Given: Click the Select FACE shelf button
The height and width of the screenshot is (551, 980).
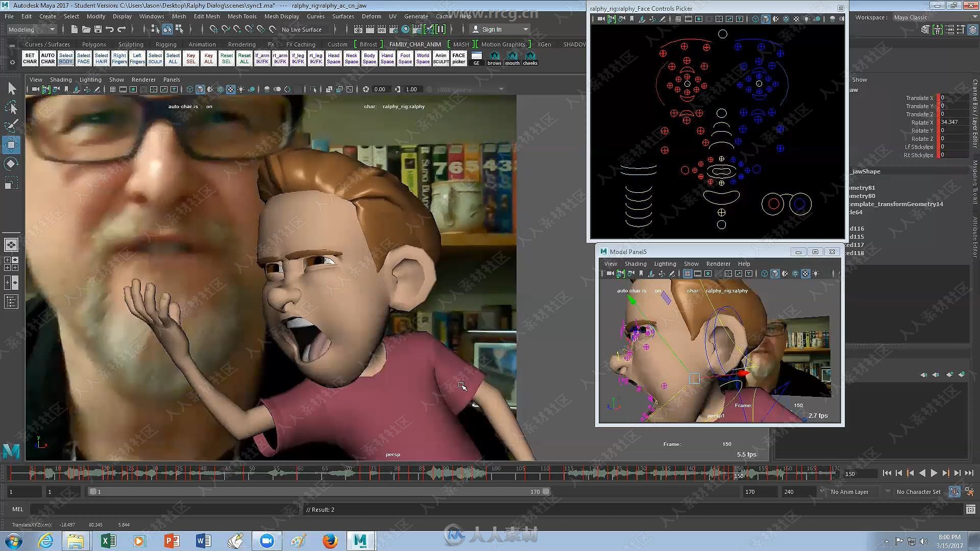Looking at the screenshot, I should [84, 58].
